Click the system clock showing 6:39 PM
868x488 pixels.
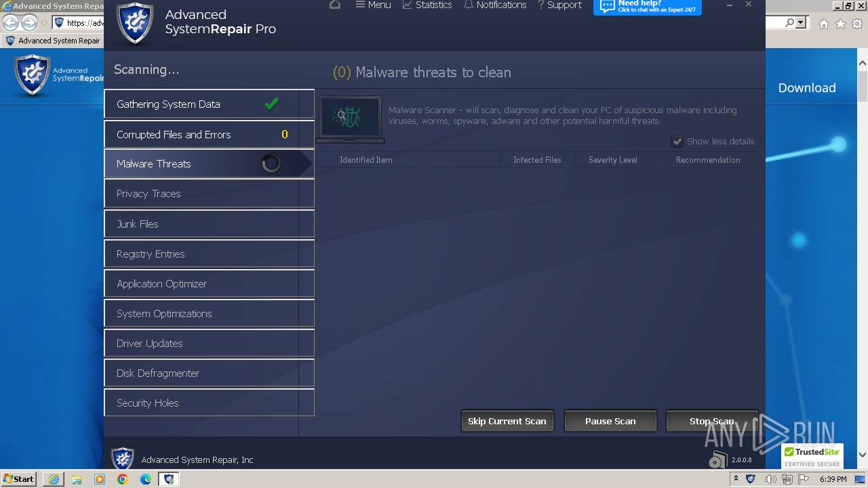(833, 479)
